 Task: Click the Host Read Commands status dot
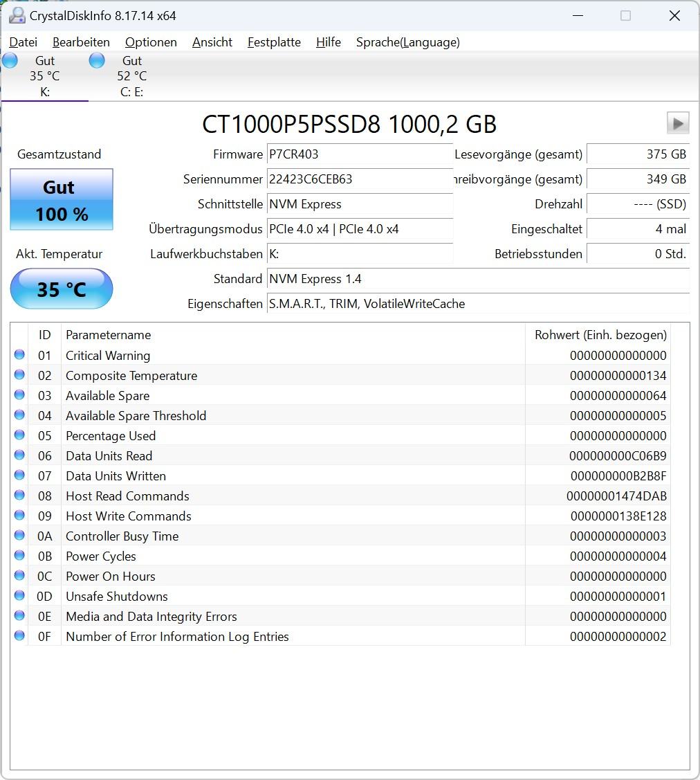19,495
